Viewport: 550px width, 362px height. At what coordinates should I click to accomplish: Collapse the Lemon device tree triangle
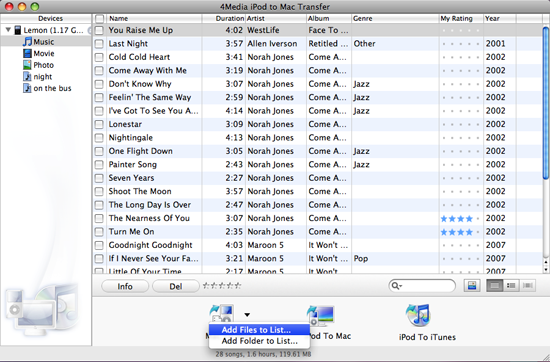pos(8,30)
